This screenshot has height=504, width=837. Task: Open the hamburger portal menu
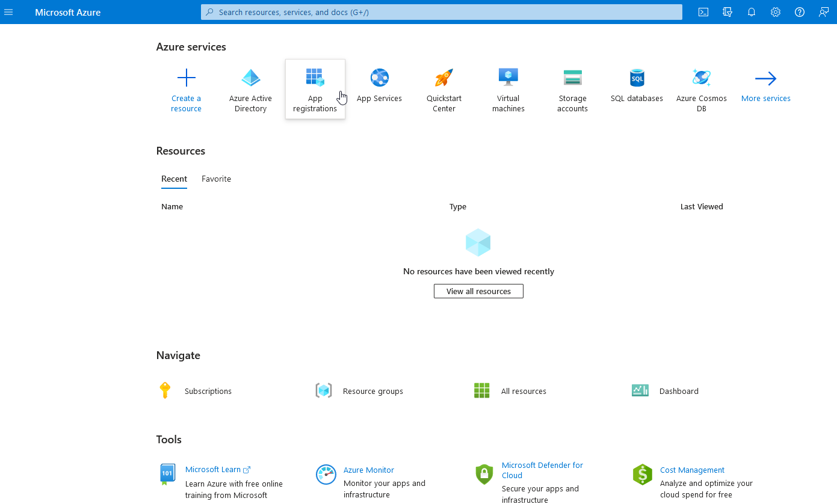pos(8,12)
